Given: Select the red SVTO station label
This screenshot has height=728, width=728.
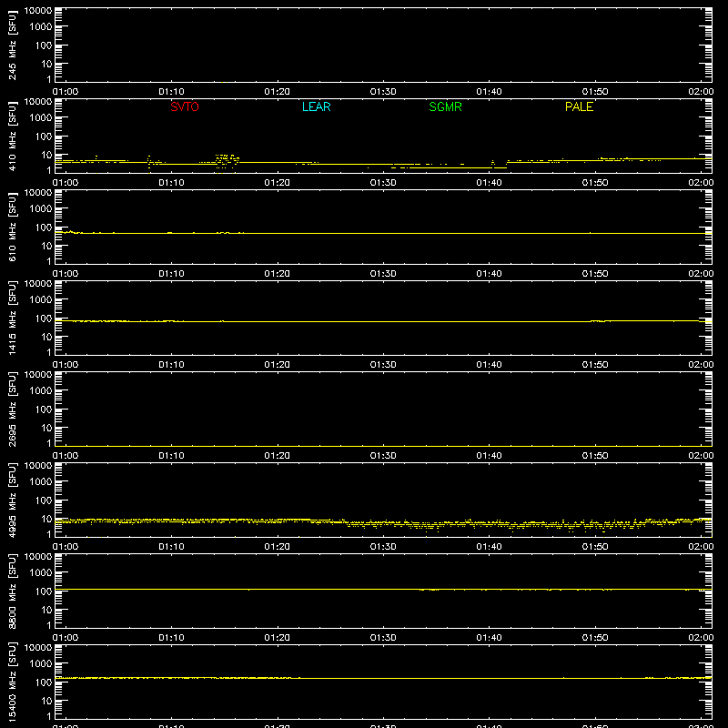Looking at the screenshot, I should coord(185,106).
